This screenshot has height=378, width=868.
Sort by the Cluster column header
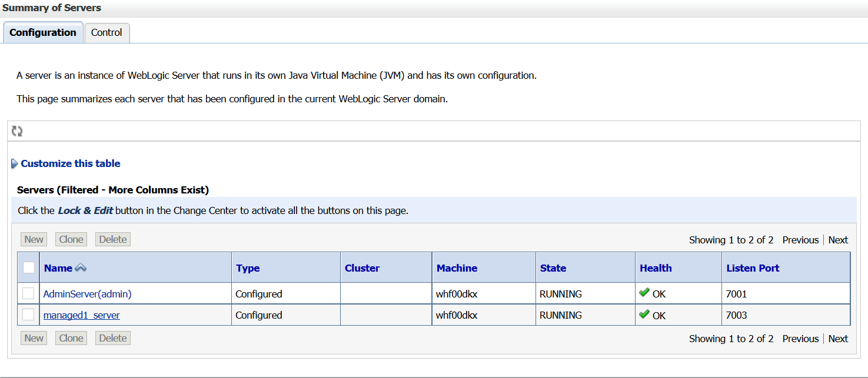click(362, 268)
